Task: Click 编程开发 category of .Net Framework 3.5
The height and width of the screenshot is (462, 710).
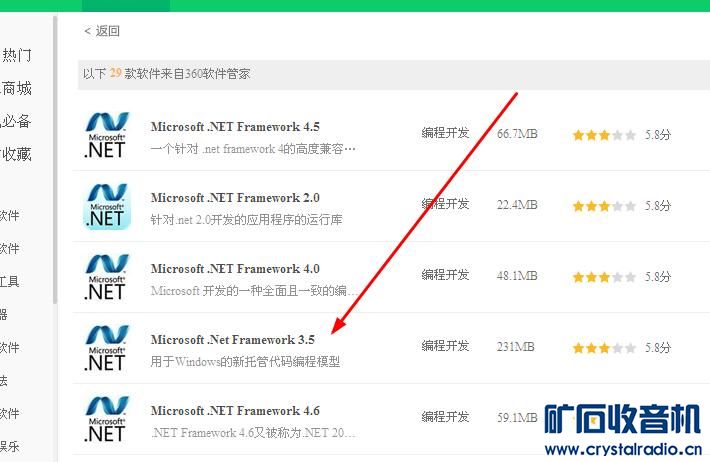Action: pos(445,346)
